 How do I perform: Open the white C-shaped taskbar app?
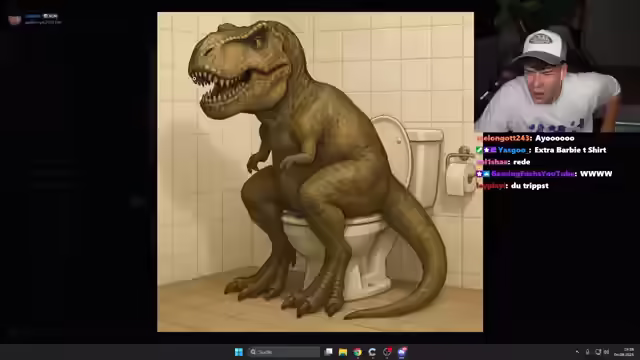click(x=372, y=352)
